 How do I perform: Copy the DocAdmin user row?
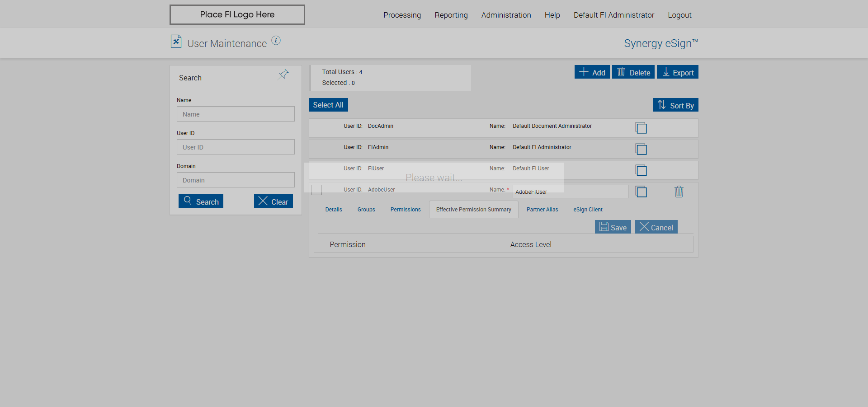coord(641,128)
